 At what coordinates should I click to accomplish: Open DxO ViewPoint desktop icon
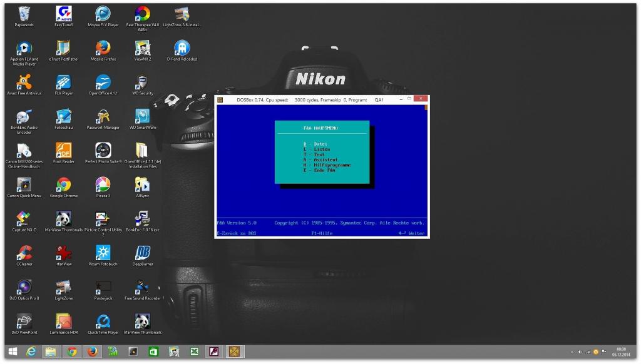coord(24,323)
